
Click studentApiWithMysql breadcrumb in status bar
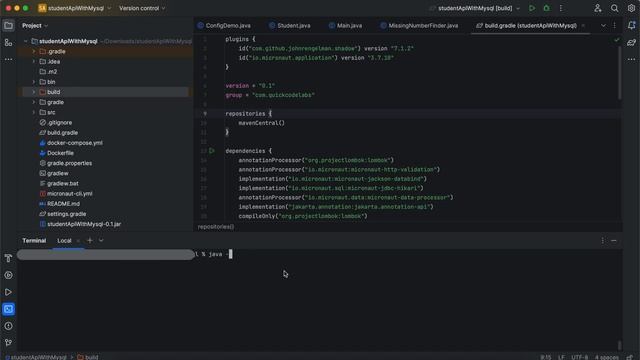click(x=38, y=357)
